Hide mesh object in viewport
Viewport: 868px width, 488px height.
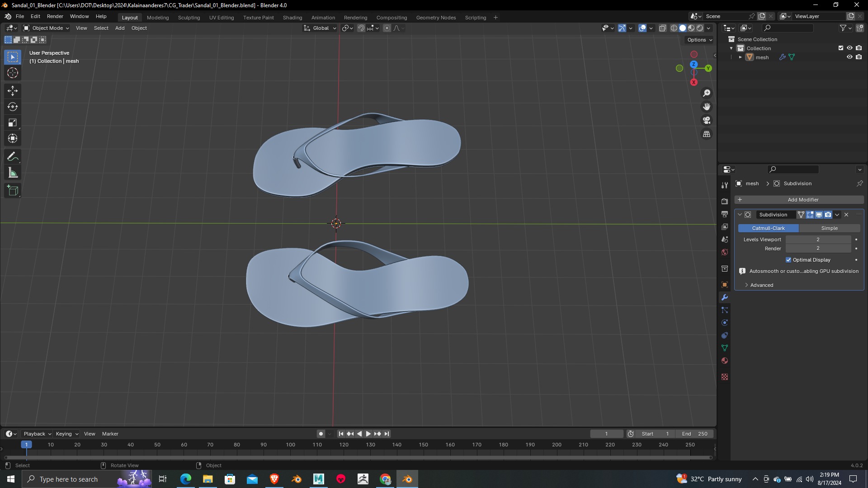(849, 57)
